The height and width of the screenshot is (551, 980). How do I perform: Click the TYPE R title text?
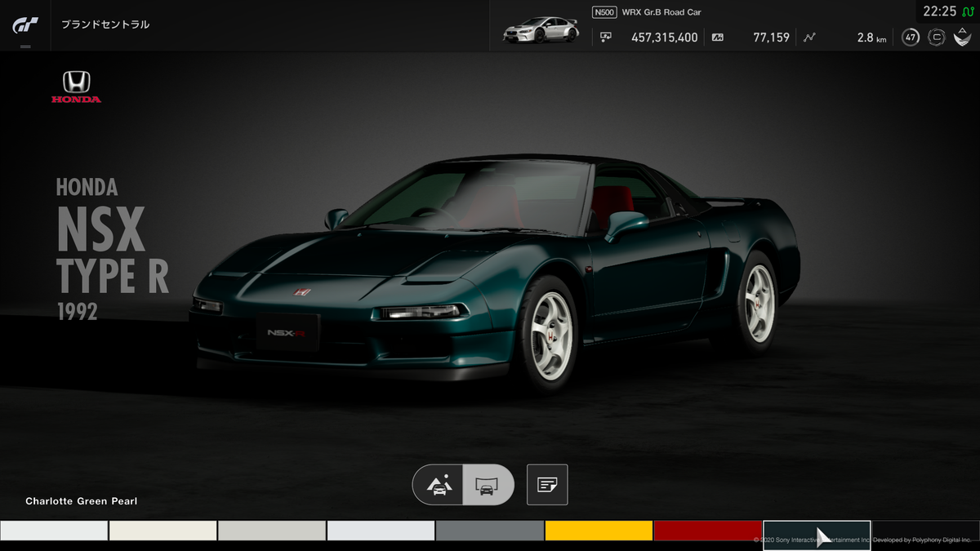pyautogui.click(x=113, y=276)
